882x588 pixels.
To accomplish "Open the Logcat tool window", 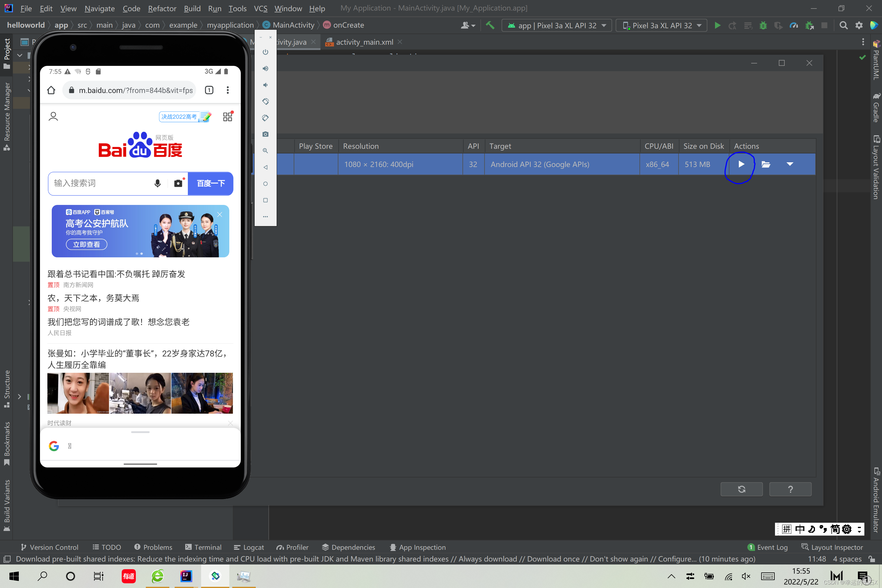I will (x=249, y=547).
